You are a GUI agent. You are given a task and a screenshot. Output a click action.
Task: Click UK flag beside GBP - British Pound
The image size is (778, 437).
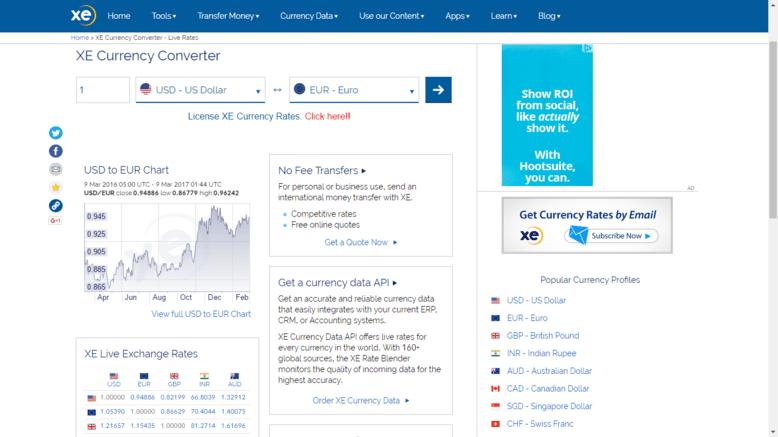(495, 336)
